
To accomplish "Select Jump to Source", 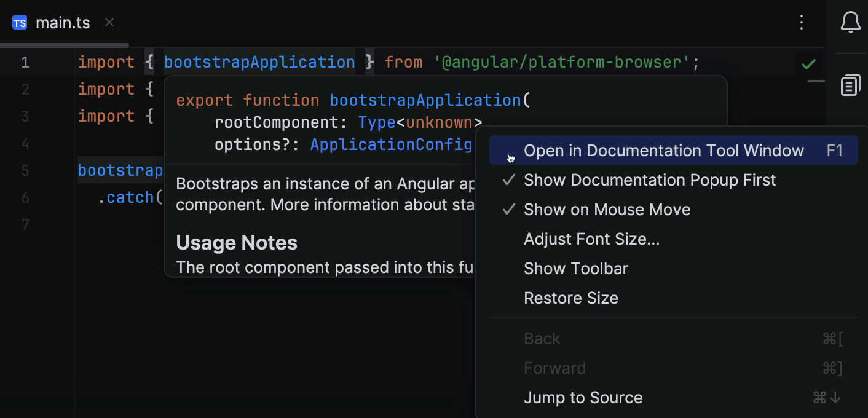I will [583, 397].
